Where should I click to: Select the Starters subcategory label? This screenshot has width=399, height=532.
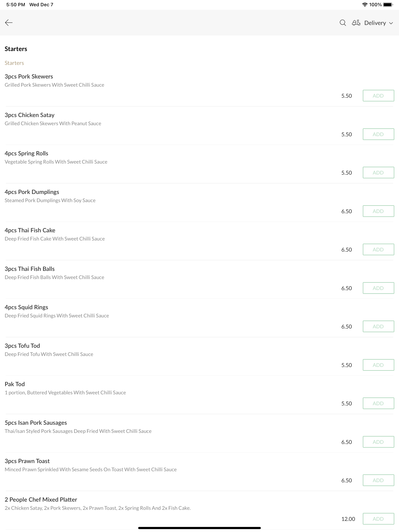[14, 63]
